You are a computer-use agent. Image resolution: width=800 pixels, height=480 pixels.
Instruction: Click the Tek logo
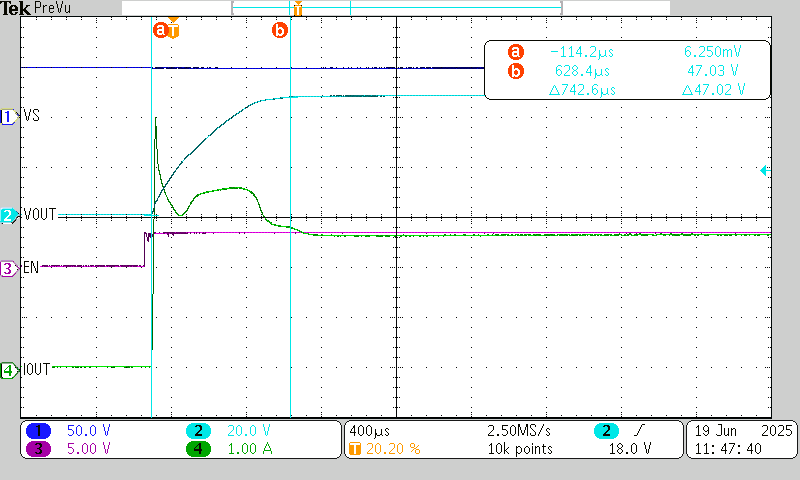tap(15, 8)
